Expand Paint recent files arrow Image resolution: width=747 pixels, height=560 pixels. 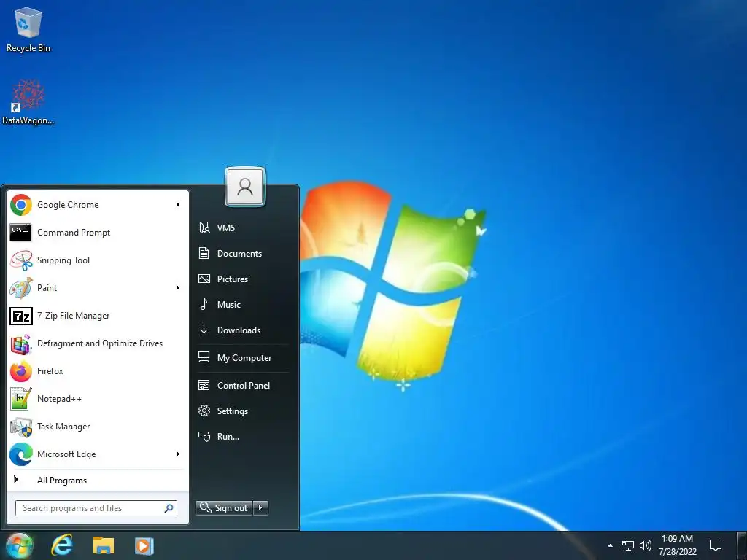[x=178, y=287]
